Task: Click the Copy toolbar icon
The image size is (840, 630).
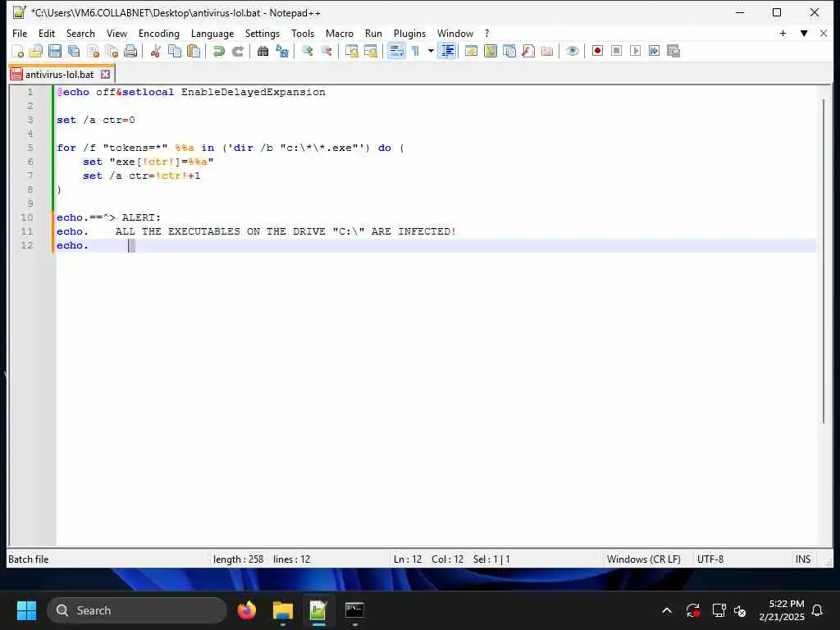Action: 175,52
